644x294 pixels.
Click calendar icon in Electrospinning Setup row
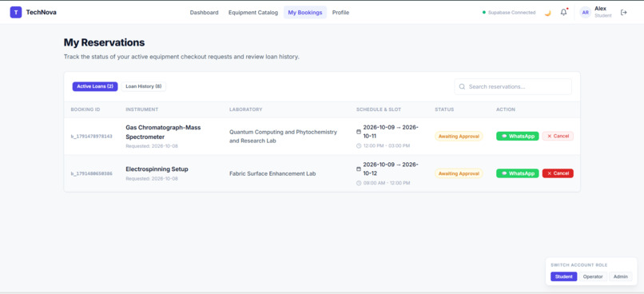pos(359,169)
